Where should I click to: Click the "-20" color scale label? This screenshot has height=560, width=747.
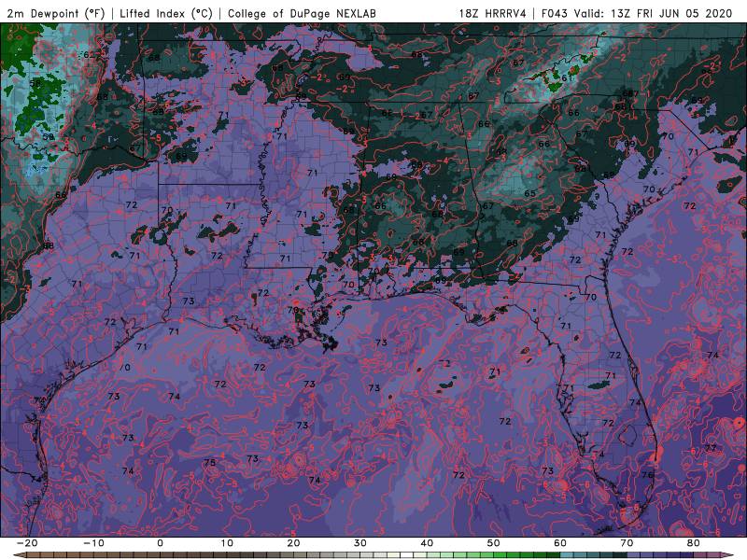pyautogui.click(x=27, y=543)
